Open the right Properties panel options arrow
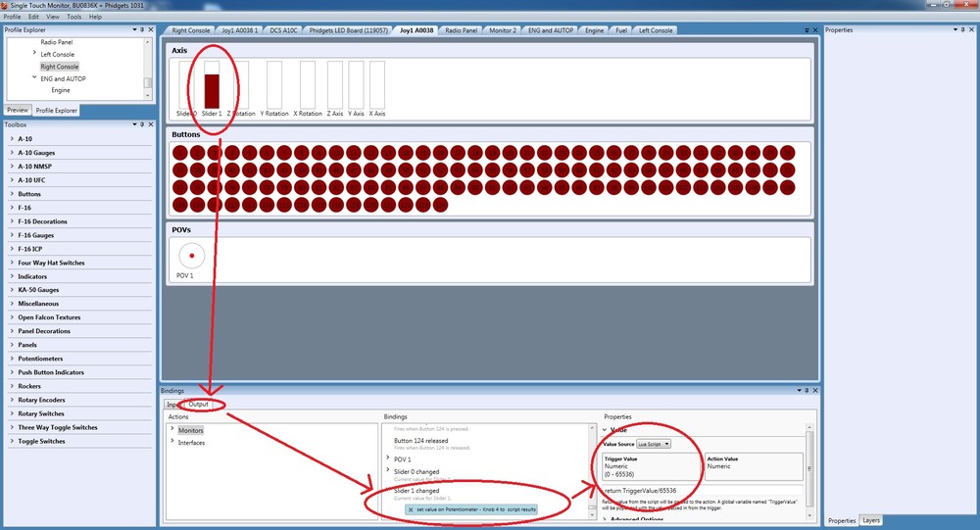The height and width of the screenshot is (530, 980). click(955, 29)
